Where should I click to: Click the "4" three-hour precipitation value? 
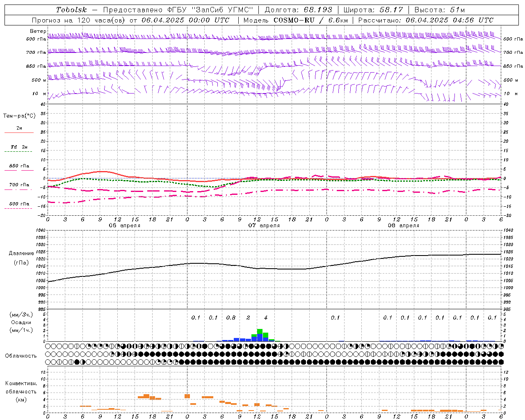(x=266, y=317)
